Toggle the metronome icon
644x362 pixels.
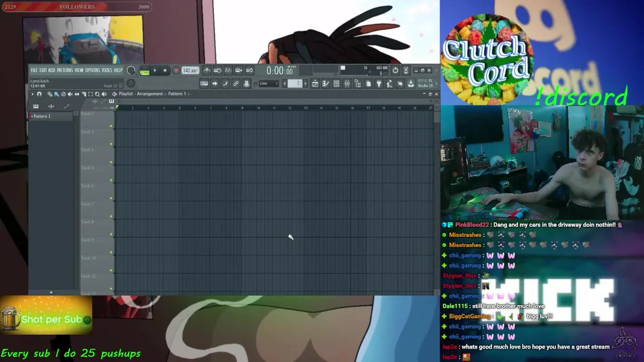click(x=207, y=70)
